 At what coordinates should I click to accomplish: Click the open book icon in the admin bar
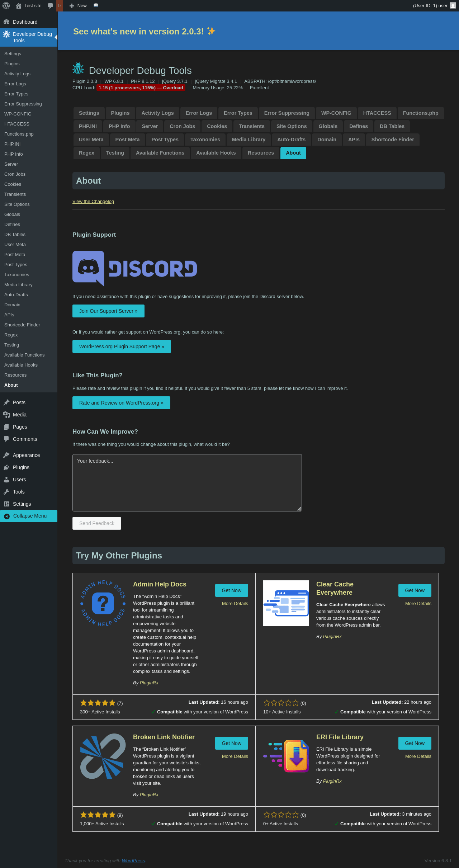click(x=96, y=5)
